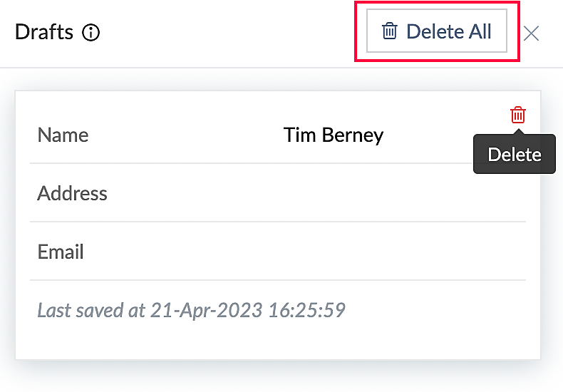Select the Address field label
563x392 pixels.
72,193
